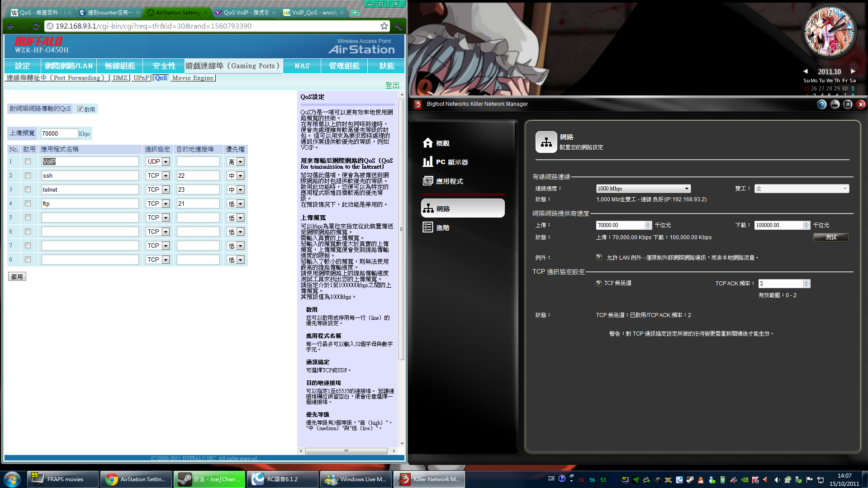This screenshot has height=488, width=868.
Task: Open the Movie Engine sub-page link
Action: 193,78
